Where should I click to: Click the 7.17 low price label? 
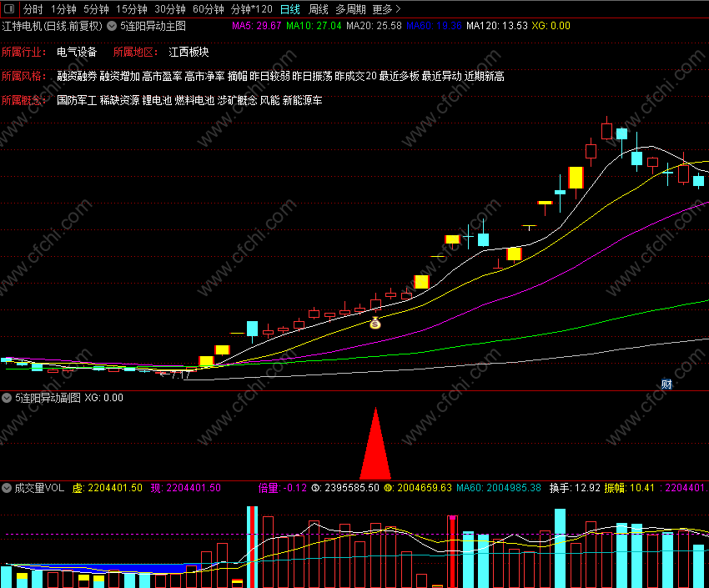(180, 374)
